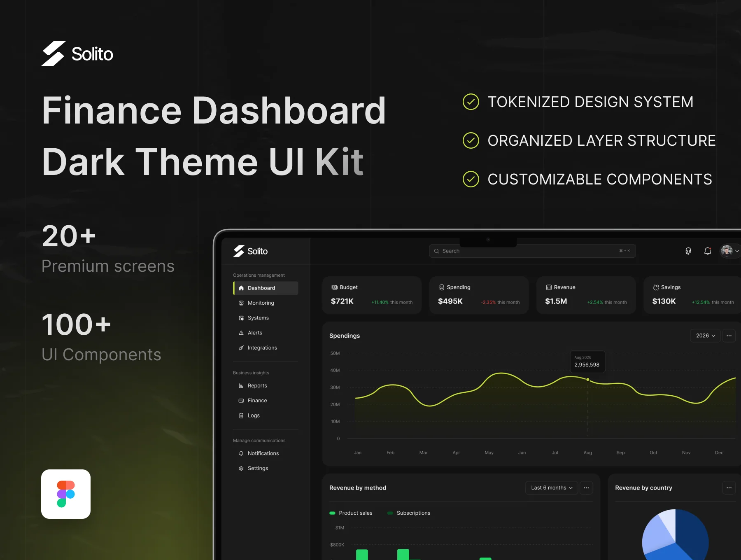Viewport: 741px width, 560px height.
Task: Click the Spending coins icon
Action: coord(442,287)
